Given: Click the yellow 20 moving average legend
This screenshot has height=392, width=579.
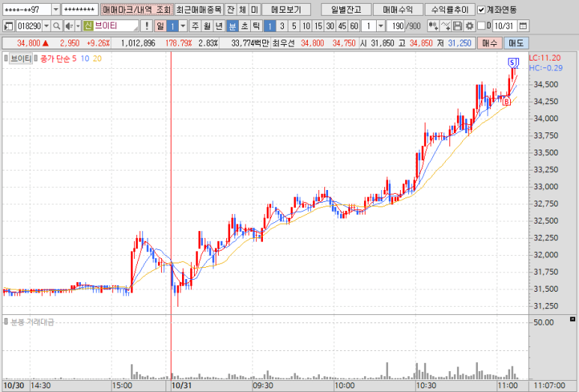Looking at the screenshot, I should click(97, 58).
